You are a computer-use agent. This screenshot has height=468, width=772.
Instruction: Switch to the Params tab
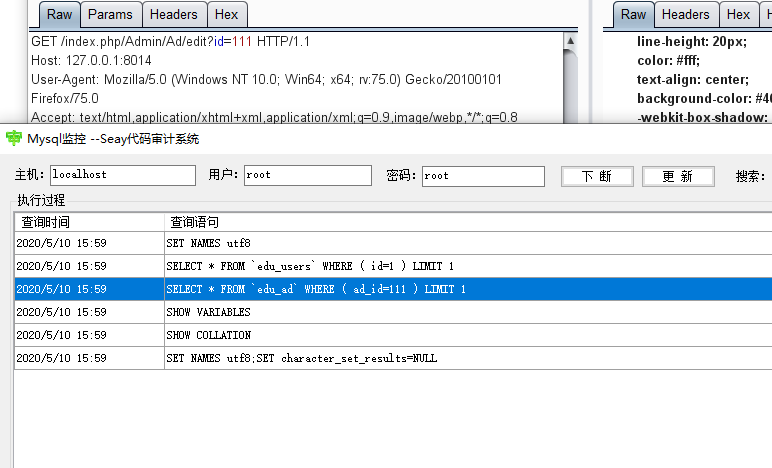111,15
